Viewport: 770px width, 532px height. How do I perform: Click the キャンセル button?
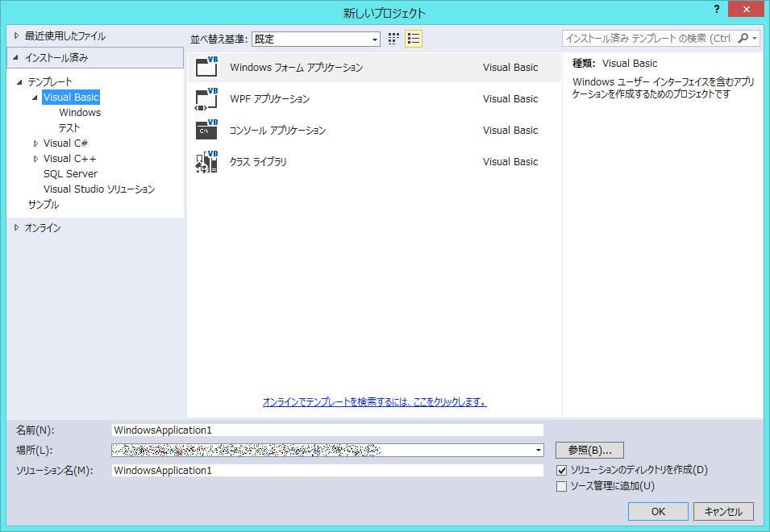tap(723, 511)
